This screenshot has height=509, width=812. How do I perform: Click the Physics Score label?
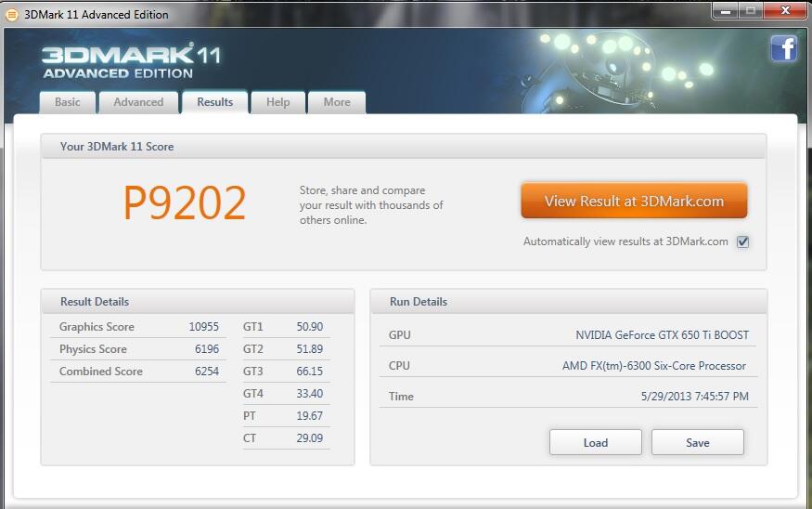[x=93, y=349]
